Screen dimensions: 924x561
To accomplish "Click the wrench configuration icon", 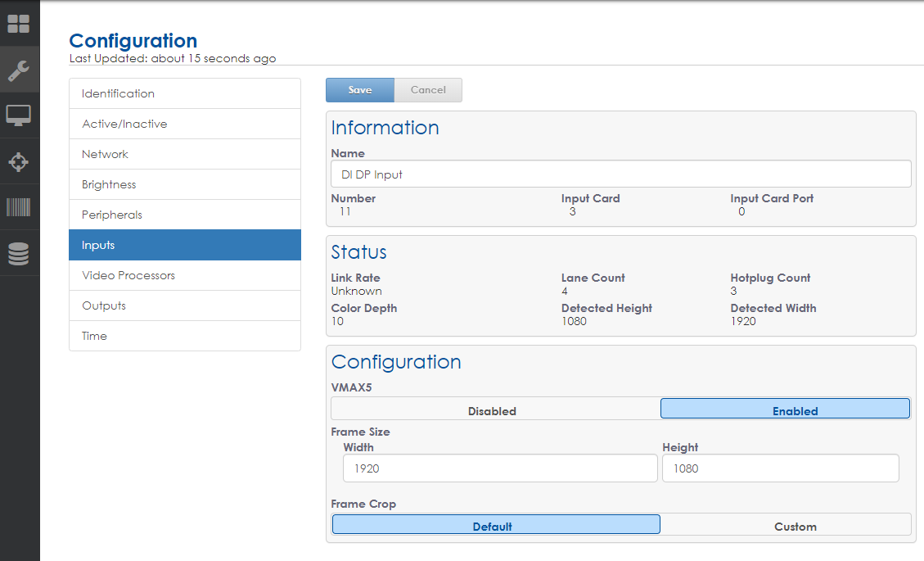I will pyautogui.click(x=18, y=70).
